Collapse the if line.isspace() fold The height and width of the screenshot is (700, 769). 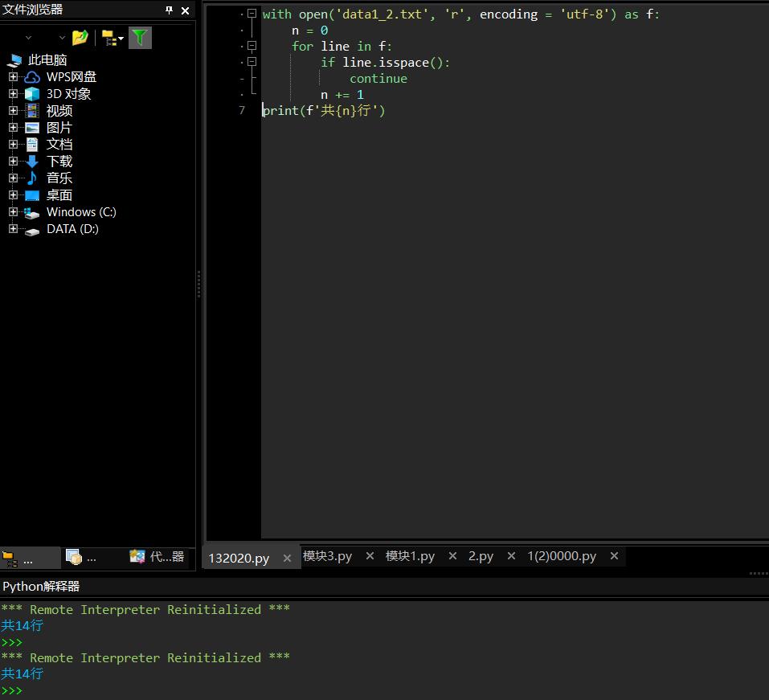tap(252, 62)
